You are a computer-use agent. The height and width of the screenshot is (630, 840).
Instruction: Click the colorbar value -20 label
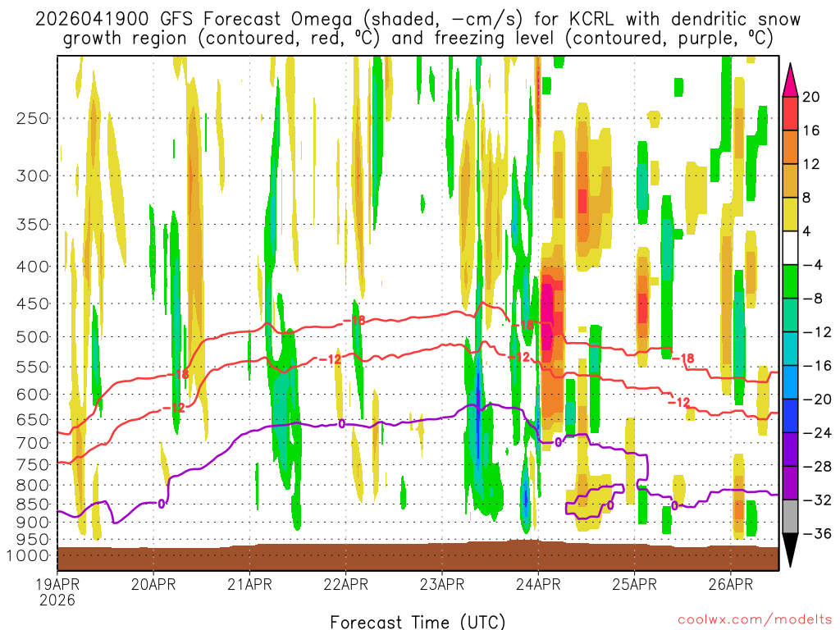pyautogui.click(x=817, y=399)
